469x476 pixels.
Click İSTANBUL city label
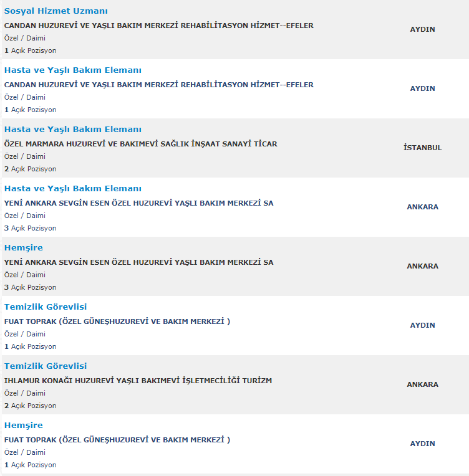pos(422,148)
